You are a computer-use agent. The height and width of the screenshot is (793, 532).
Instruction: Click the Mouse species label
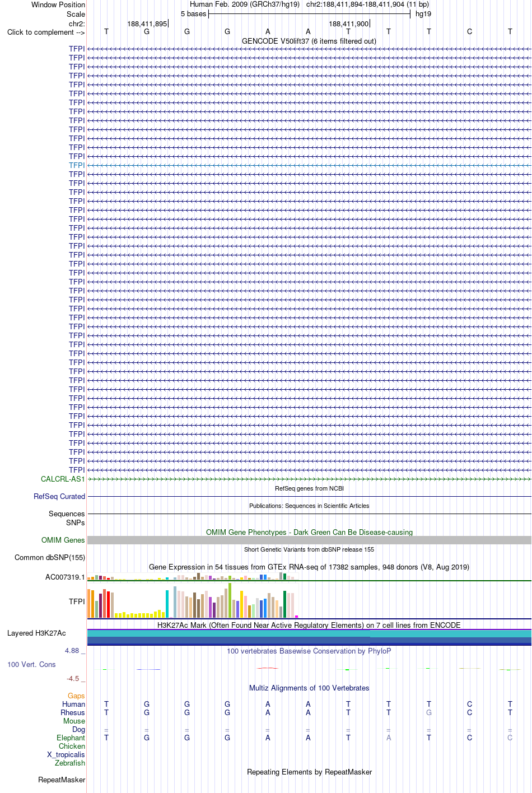tap(74, 721)
